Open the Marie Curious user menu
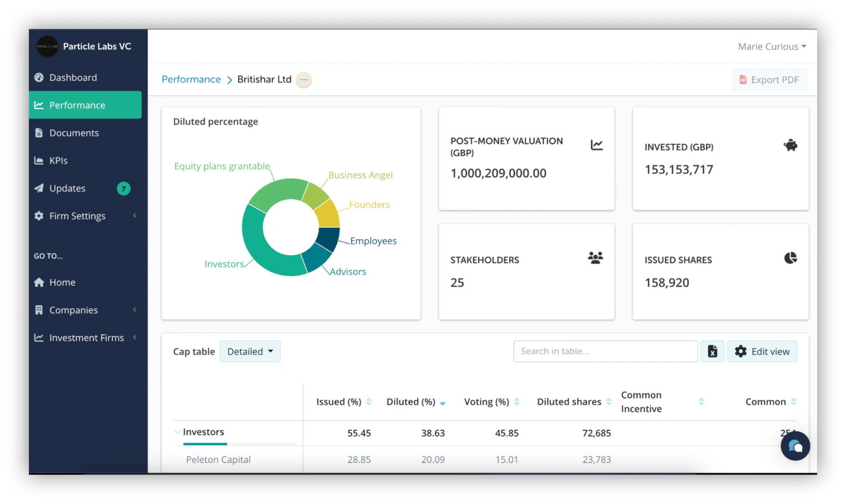846x504 pixels. (772, 47)
